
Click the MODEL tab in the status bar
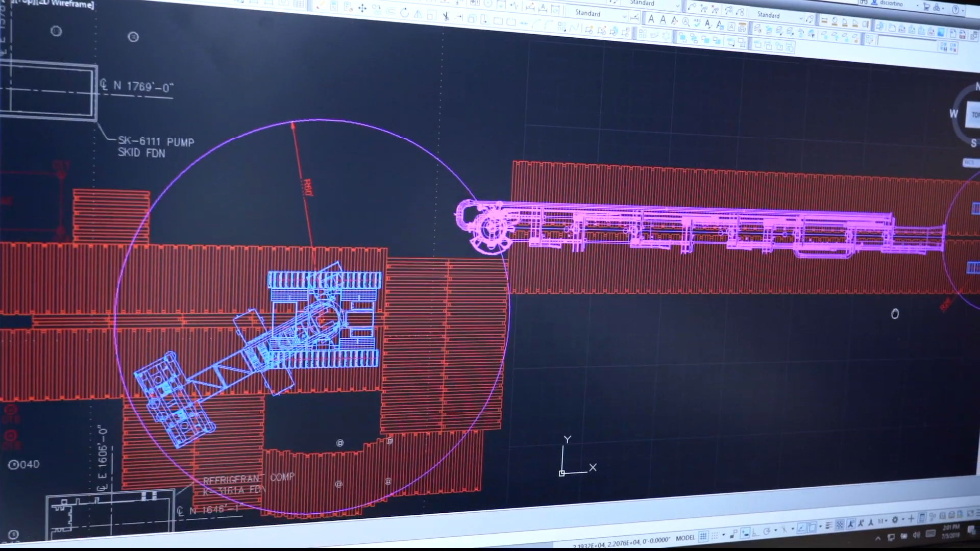coord(685,537)
